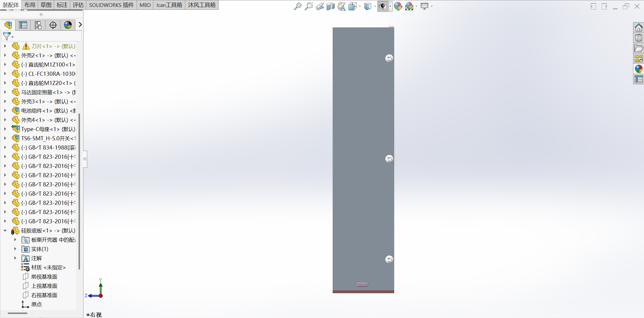Expand the 外壳2<1> component node
This screenshot has height=318, width=644.
5,55
